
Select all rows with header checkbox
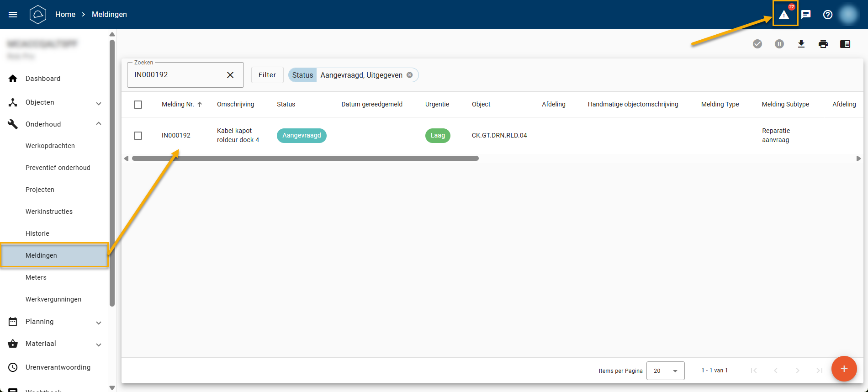pos(138,105)
